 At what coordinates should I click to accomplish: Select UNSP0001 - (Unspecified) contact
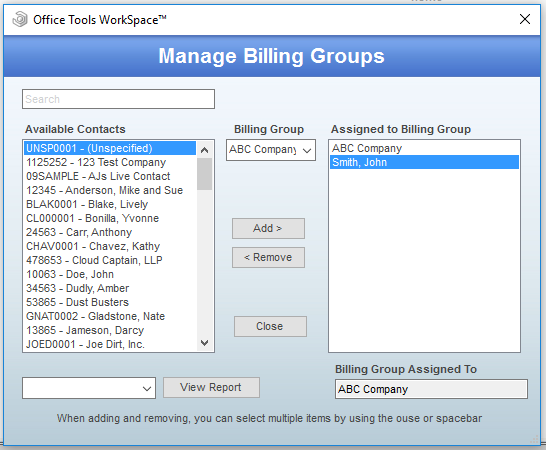tap(110, 148)
